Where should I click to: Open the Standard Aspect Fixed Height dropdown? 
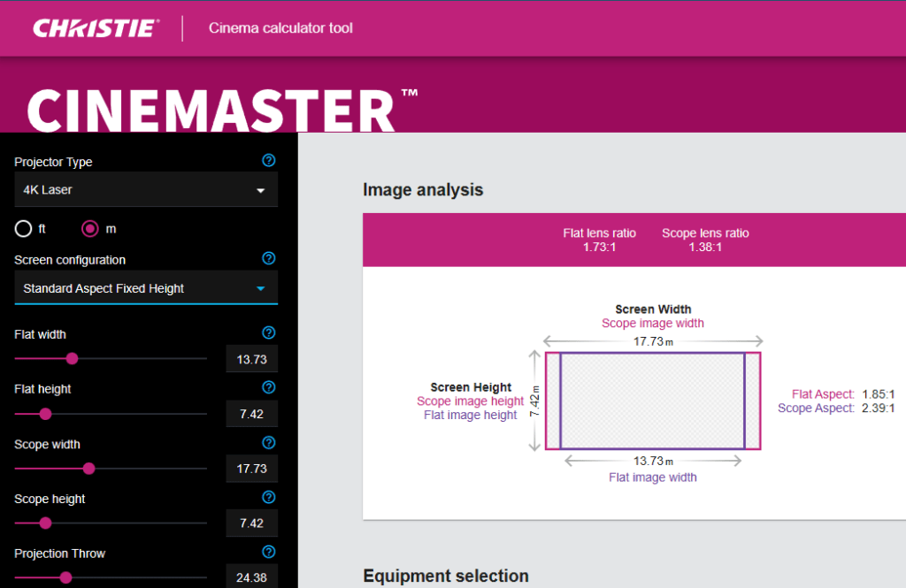[x=146, y=287]
